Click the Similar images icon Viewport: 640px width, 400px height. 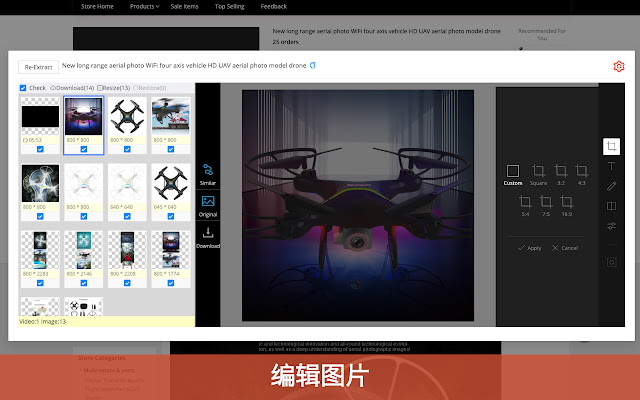click(208, 172)
